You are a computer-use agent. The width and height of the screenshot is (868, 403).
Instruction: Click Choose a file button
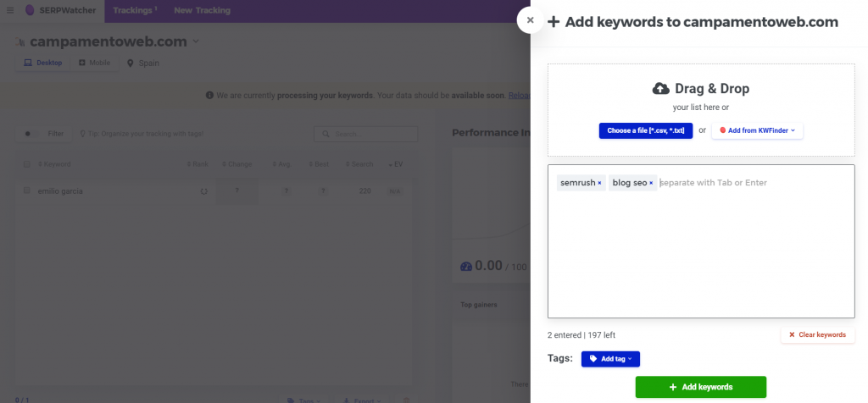point(645,130)
